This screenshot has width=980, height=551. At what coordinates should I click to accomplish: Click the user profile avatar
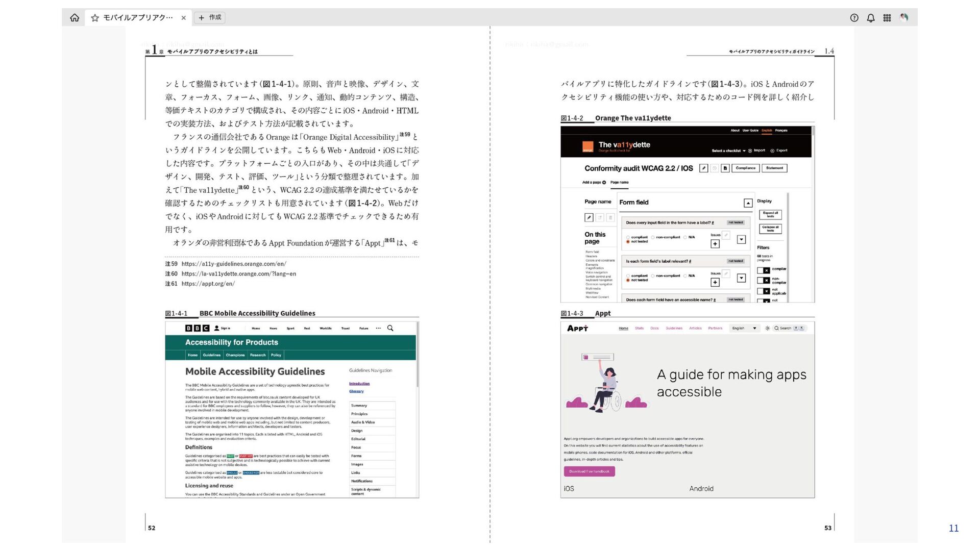[904, 18]
